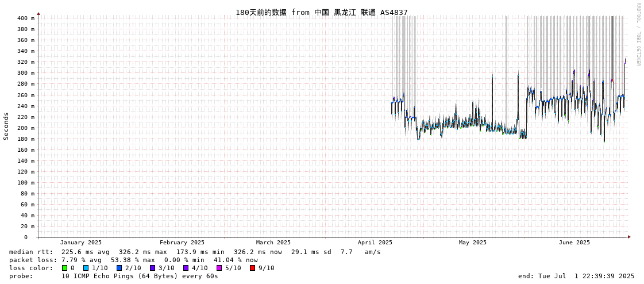Click the 200 m y-axis label
Screen dimensions: 644x284
26,128
